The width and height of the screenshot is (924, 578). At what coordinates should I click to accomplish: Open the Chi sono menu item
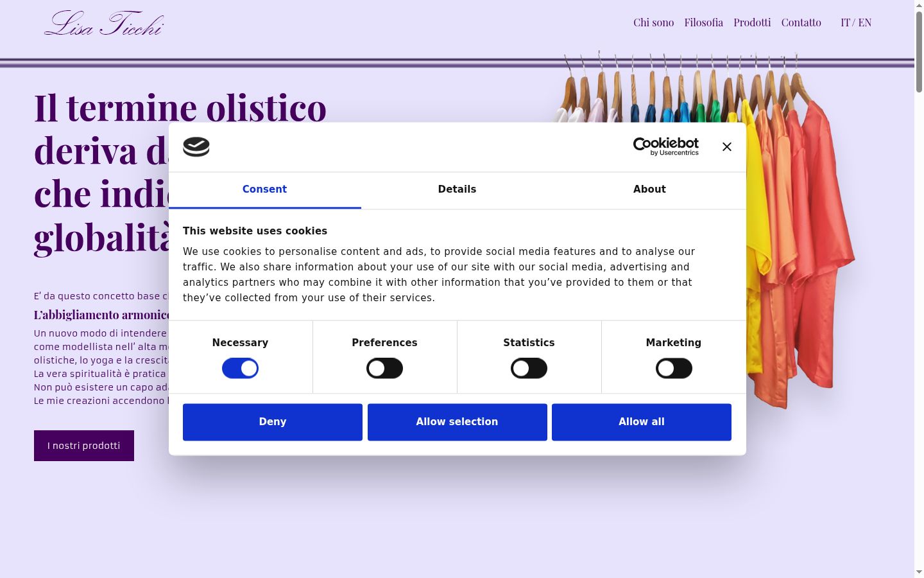pyautogui.click(x=653, y=22)
